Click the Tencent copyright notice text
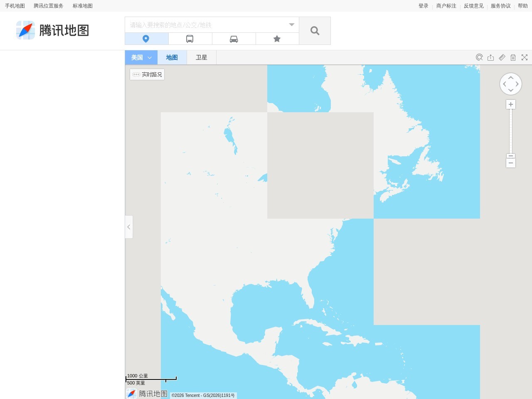Viewport: 532px width, 399px height. coord(203,395)
